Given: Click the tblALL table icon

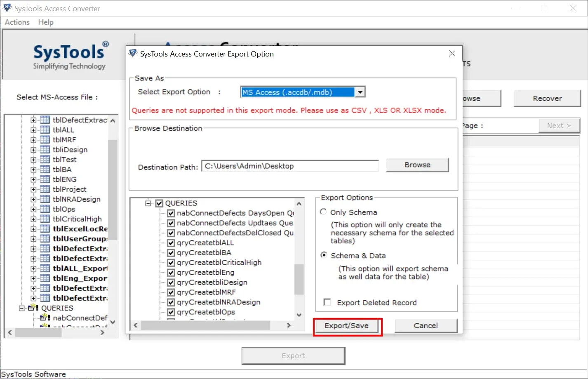Looking at the screenshot, I should (45, 130).
